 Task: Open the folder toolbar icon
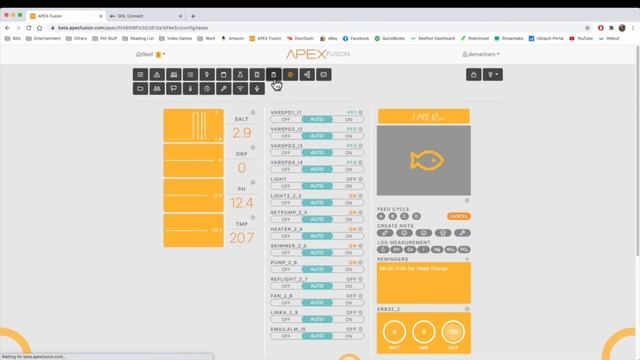(x=140, y=89)
